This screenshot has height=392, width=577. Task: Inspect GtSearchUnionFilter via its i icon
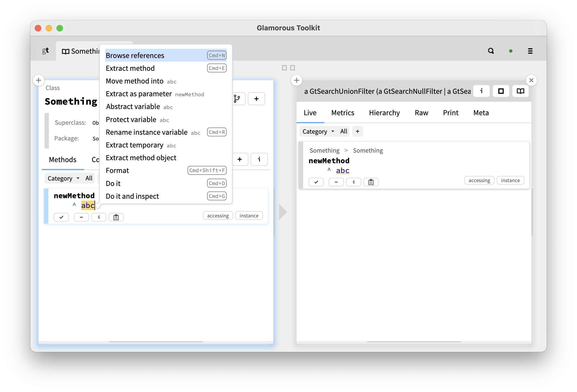pos(481,91)
